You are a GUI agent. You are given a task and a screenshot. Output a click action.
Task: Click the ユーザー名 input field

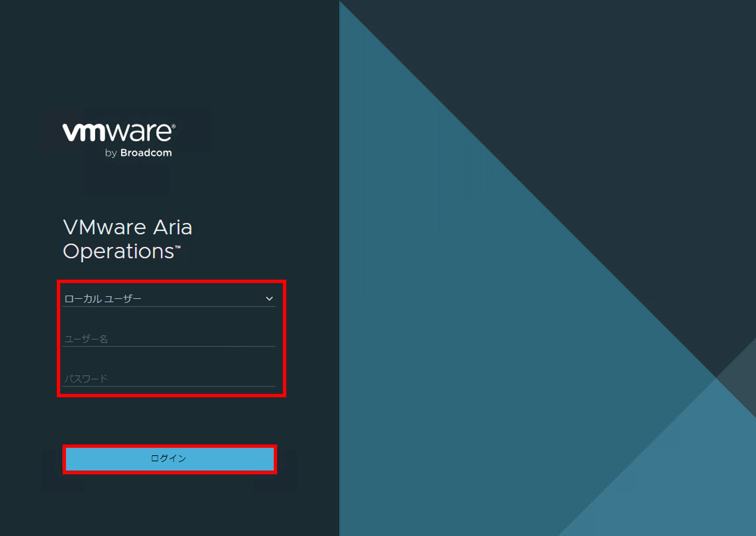tap(169, 339)
